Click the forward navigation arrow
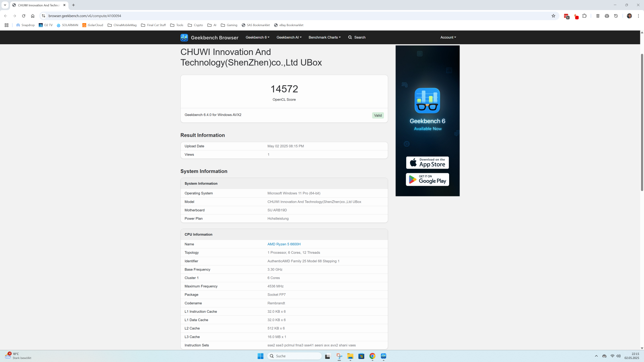 (x=14, y=16)
